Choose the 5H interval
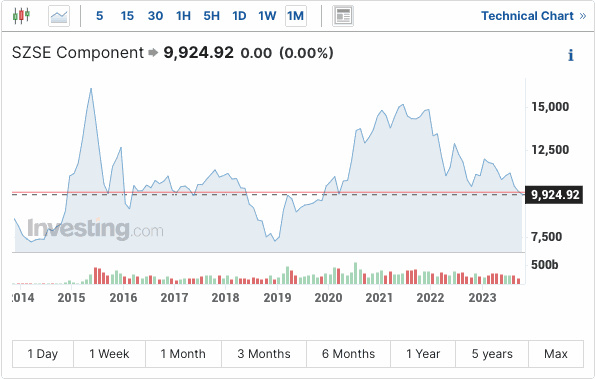 pyautogui.click(x=211, y=16)
